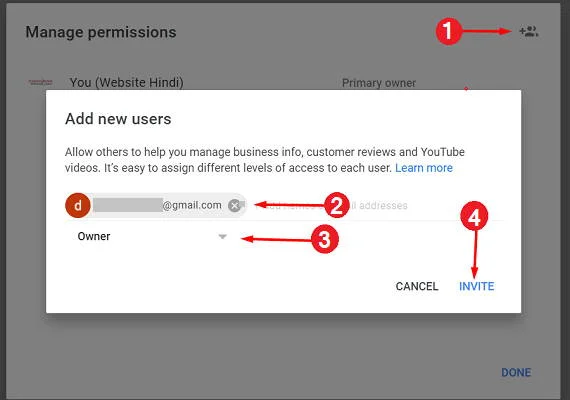570x400 pixels.
Task: Remove the gmail.com address chip
Action: (x=235, y=205)
